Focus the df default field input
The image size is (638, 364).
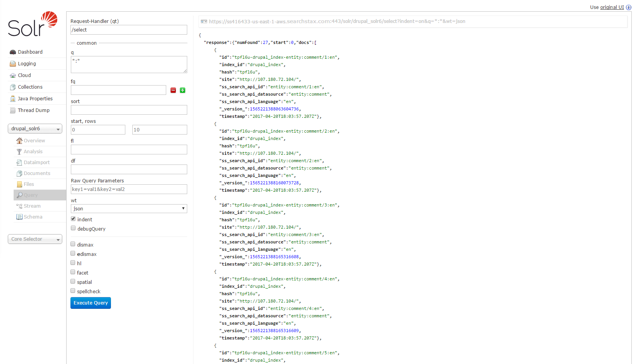tap(129, 170)
